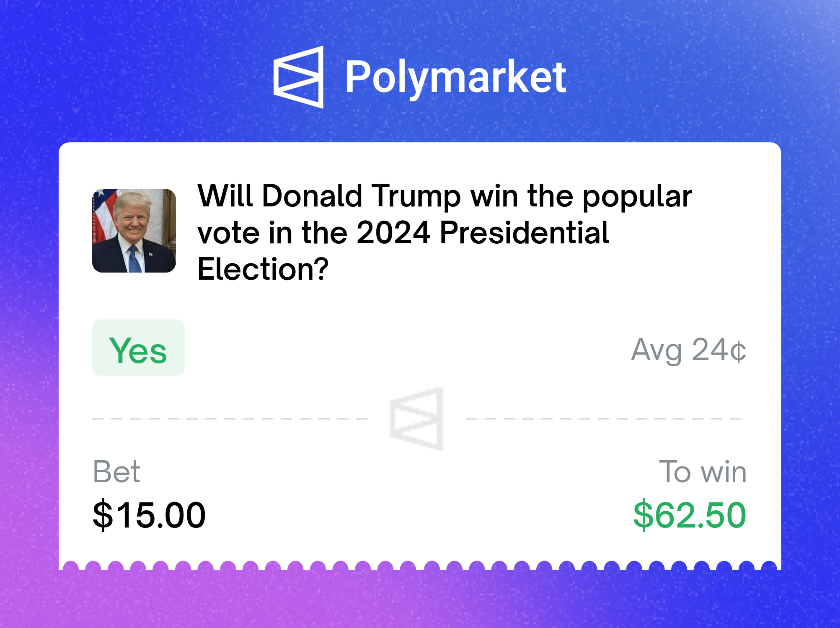Click the scalloped bottom edge of ticket
This screenshot has width=840, height=628.
click(420, 565)
